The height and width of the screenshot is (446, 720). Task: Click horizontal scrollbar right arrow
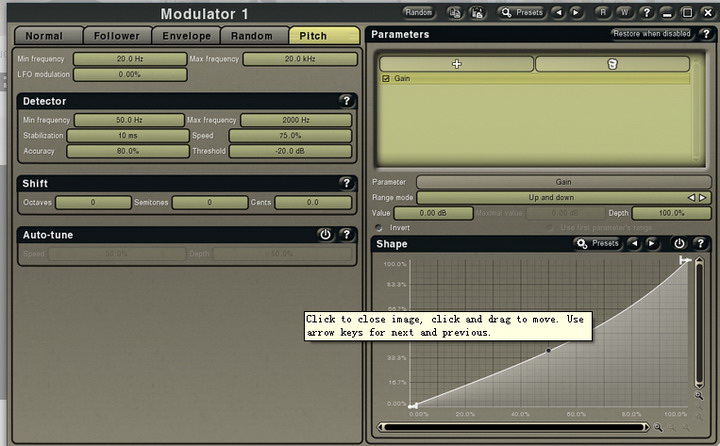coord(647,427)
